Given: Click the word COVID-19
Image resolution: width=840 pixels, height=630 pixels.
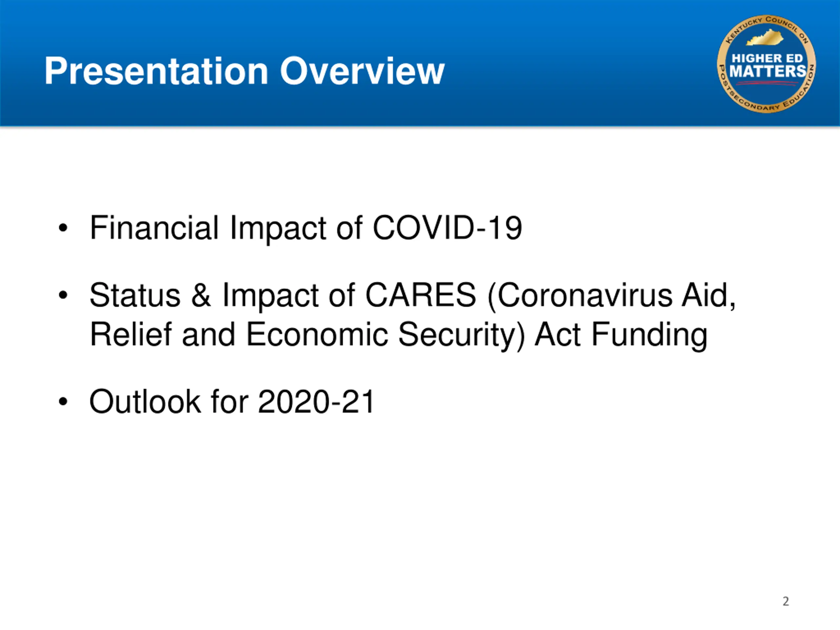Looking at the screenshot, I should coord(447,228).
